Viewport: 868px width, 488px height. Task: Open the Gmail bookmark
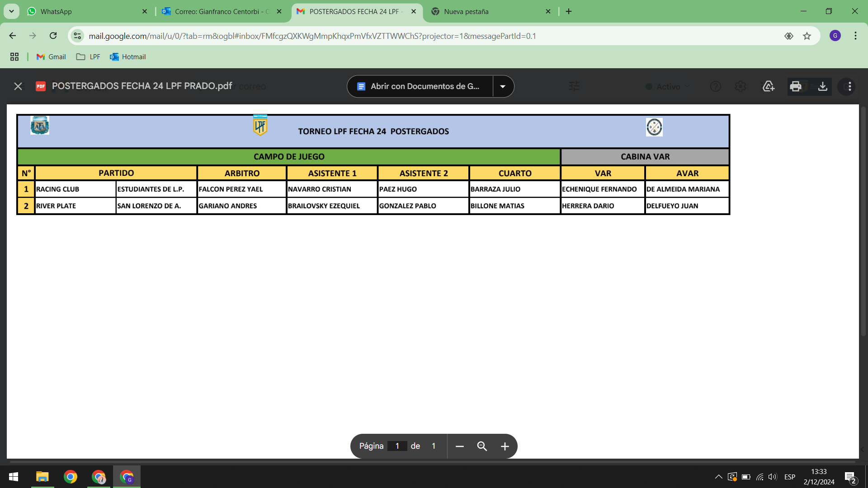(51, 56)
